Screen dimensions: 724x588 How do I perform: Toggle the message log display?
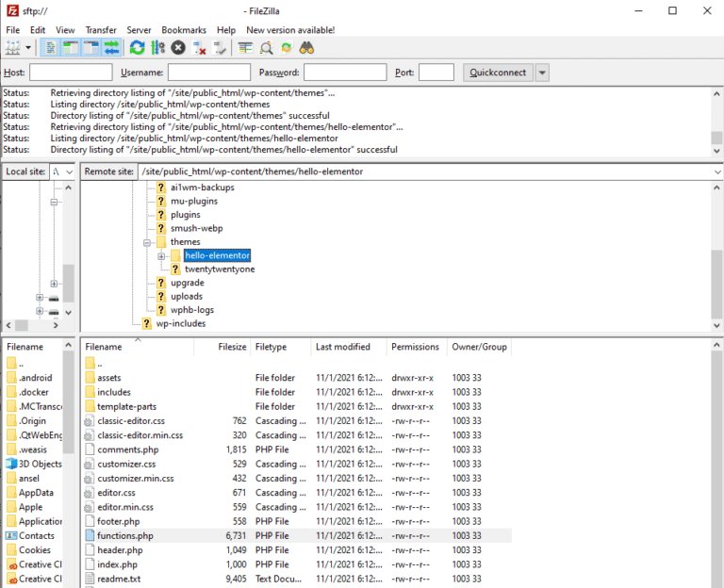click(x=50, y=47)
